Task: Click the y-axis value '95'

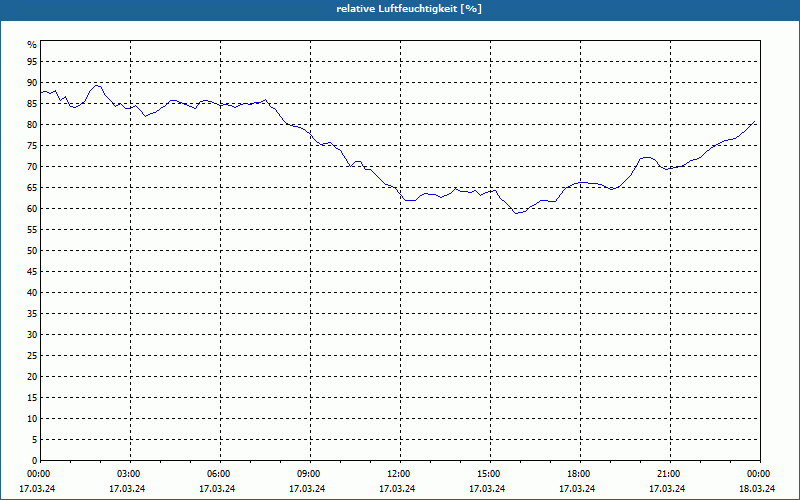Action: (32, 62)
